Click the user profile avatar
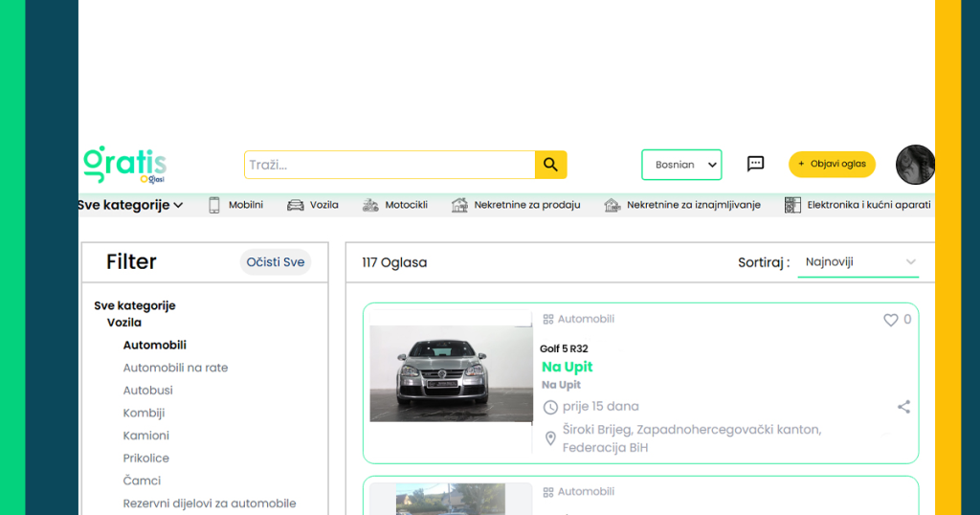 [x=915, y=165]
